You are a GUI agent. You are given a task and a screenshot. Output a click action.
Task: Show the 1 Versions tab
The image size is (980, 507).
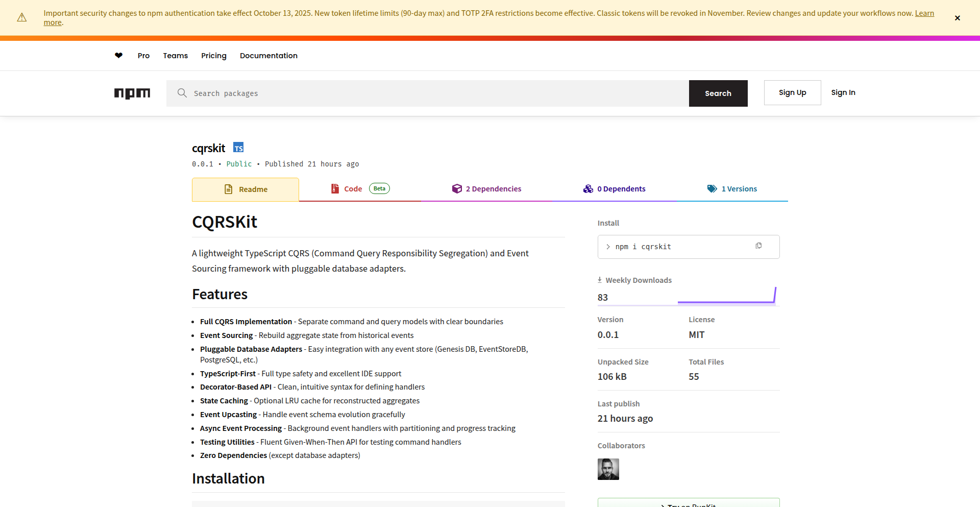[x=732, y=189]
